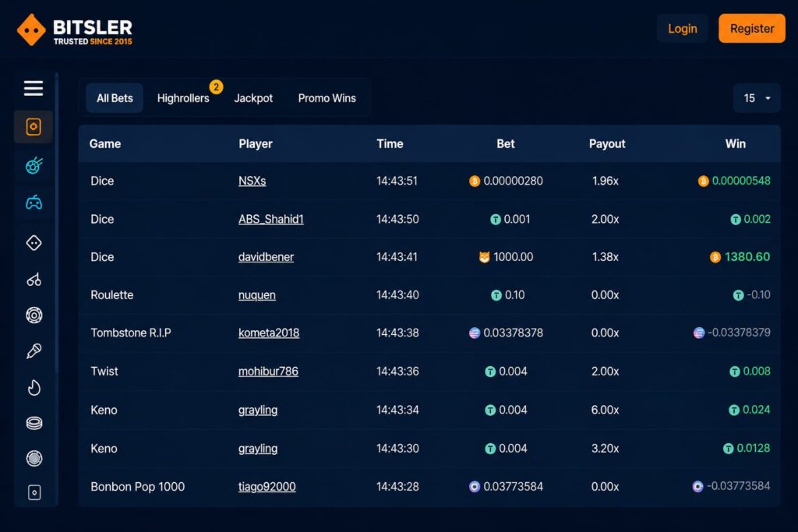
Task: Click coin icon beside bet 0.03378378
Action: (x=475, y=333)
